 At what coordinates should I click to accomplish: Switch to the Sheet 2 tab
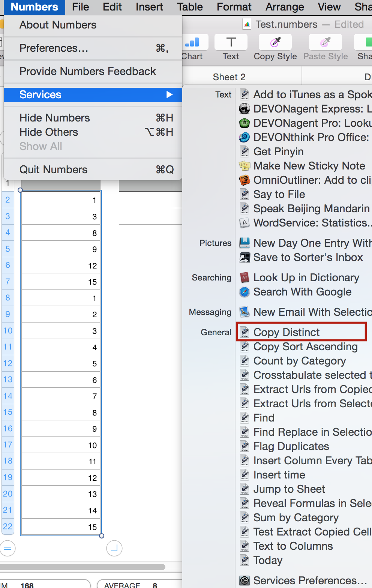(229, 77)
